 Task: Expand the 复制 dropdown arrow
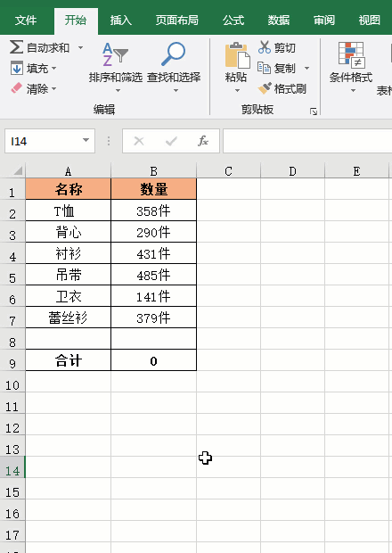tap(306, 68)
